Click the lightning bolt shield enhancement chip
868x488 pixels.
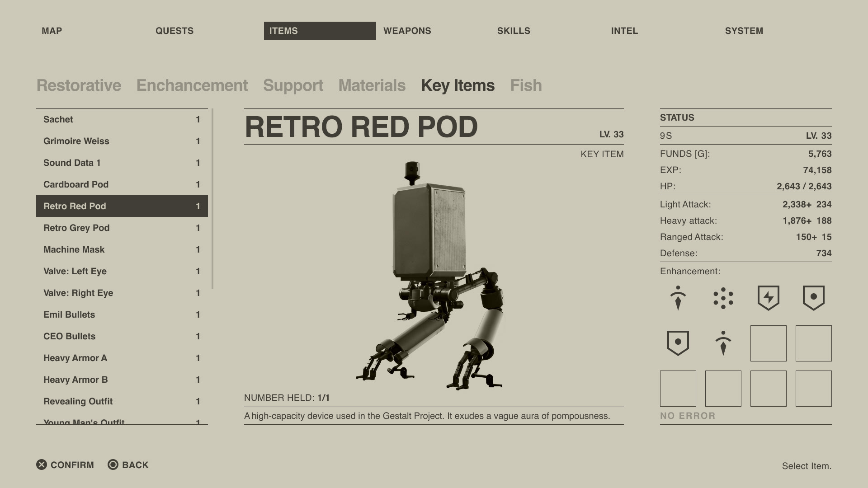pos(768,298)
